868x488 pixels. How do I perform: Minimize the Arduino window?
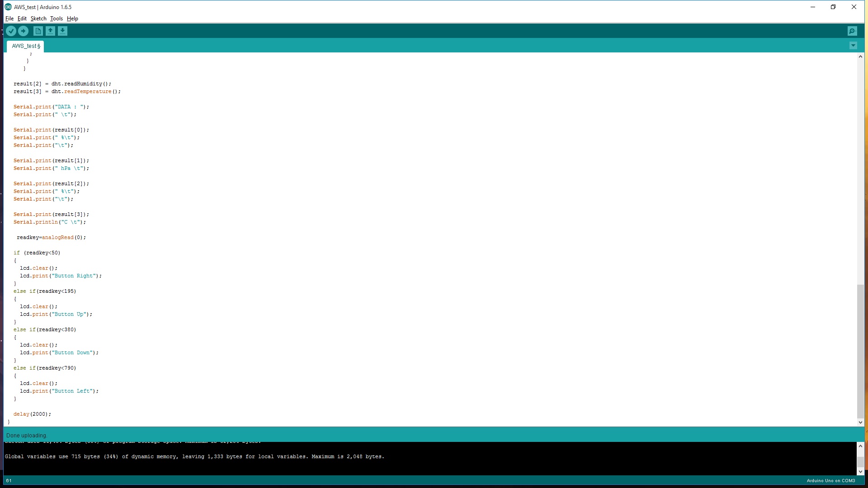(x=813, y=7)
